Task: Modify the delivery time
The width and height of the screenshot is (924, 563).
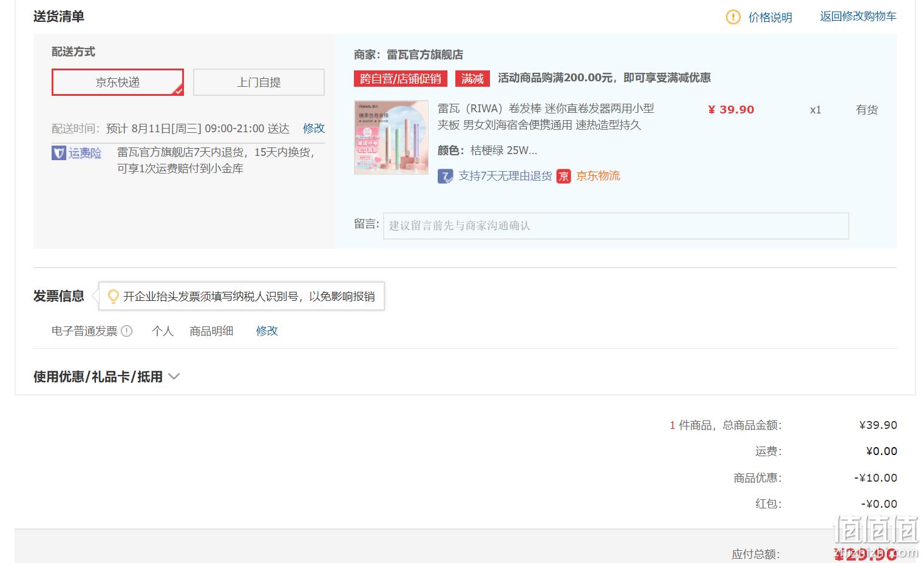Action: [x=314, y=128]
